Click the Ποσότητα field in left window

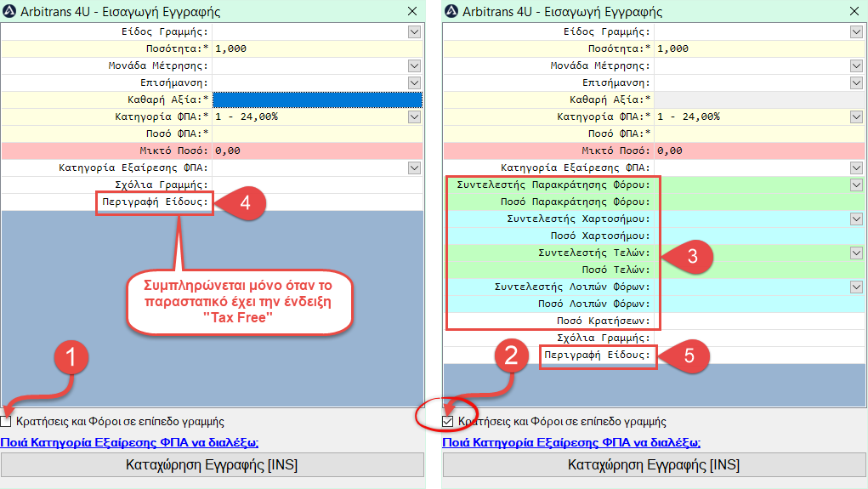click(317, 48)
